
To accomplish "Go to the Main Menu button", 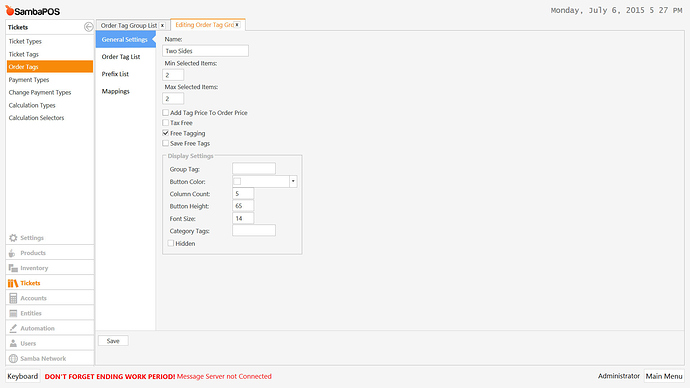I will [x=664, y=376].
